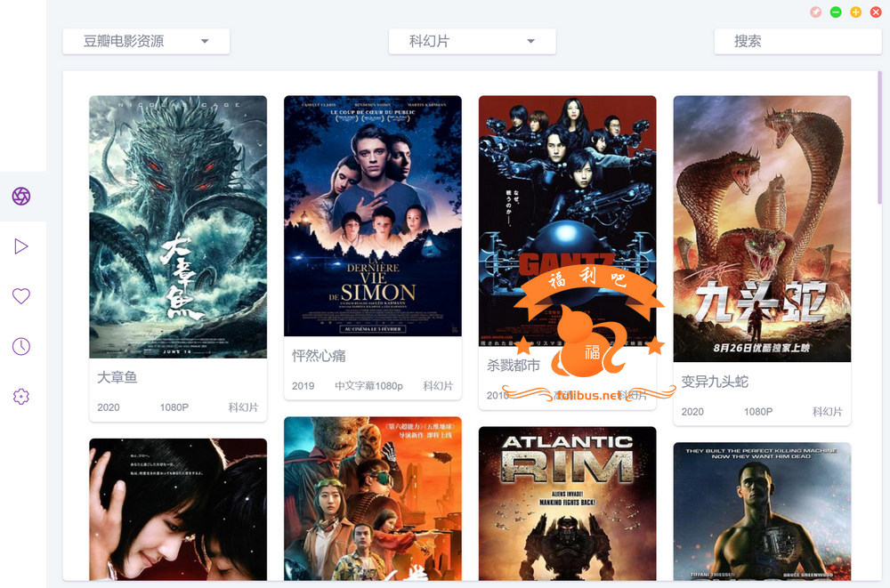Screen dimensions: 890x588
Task: Open the Atlantic Rim poster
Action: tap(567, 503)
